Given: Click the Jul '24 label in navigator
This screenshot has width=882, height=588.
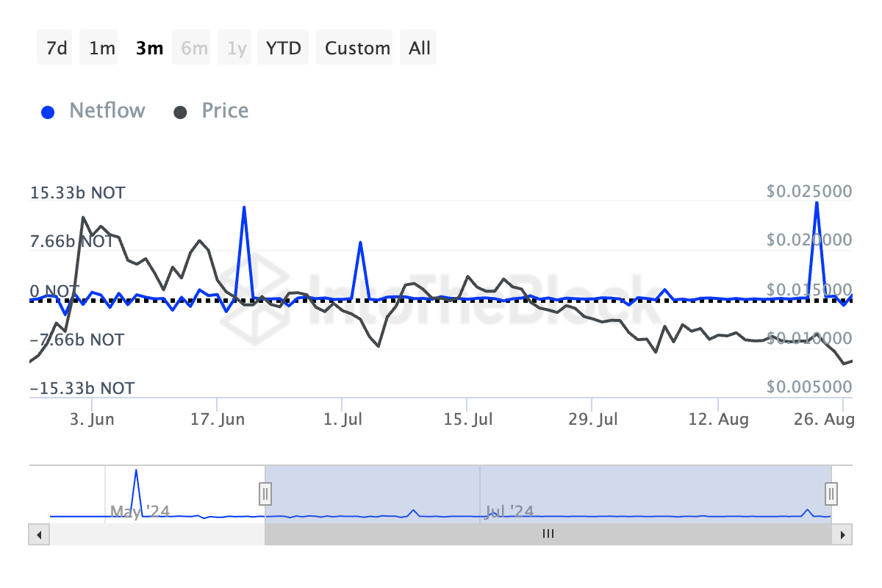Looking at the screenshot, I should coord(509,511).
